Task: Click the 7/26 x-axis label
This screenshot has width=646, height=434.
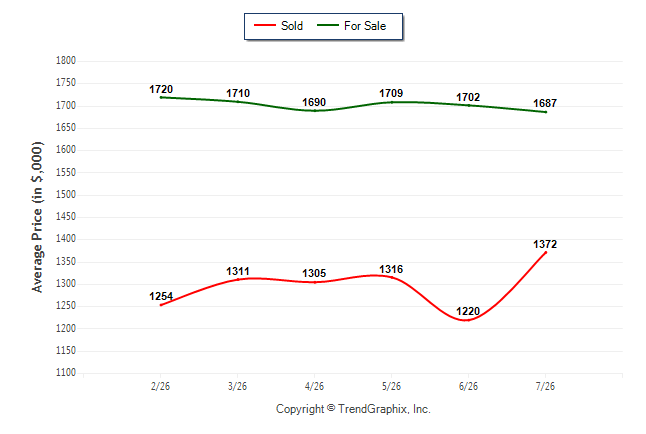Action: tap(545, 387)
